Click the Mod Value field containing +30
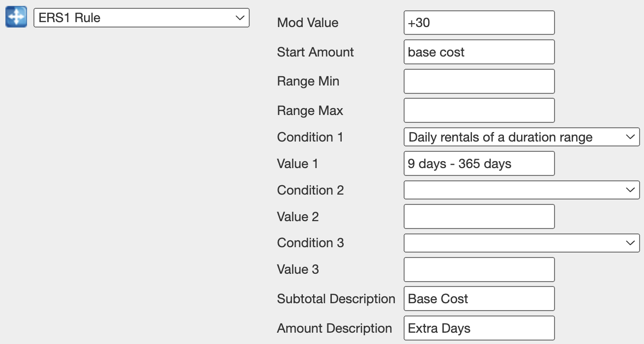Screen dimensions: 644x344 tap(479, 23)
